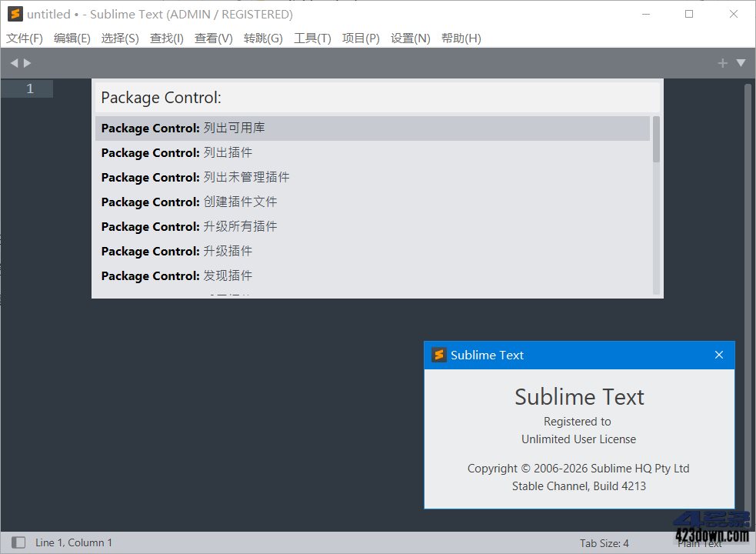756x554 pixels.
Task: Open the Tab Size: 4 selector
Action: point(604,543)
